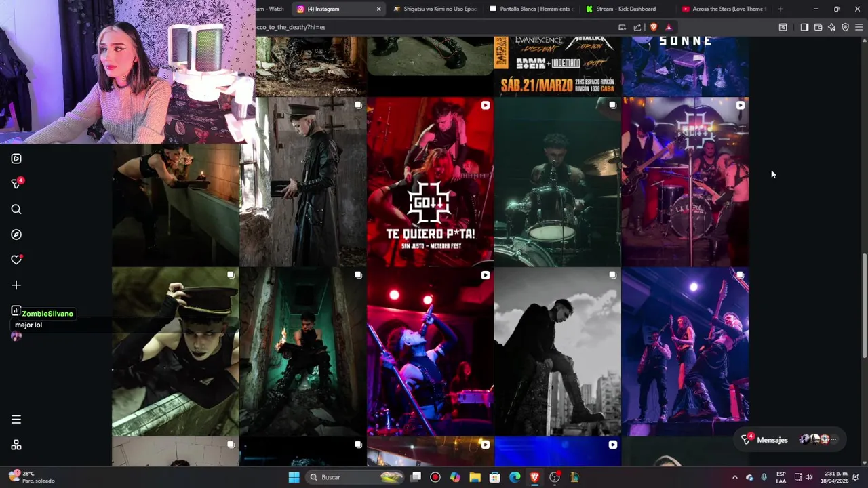Open the SÁB.21/MARZO event flyer post
This screenshot has height=488, width=868.
pos(557,66)
